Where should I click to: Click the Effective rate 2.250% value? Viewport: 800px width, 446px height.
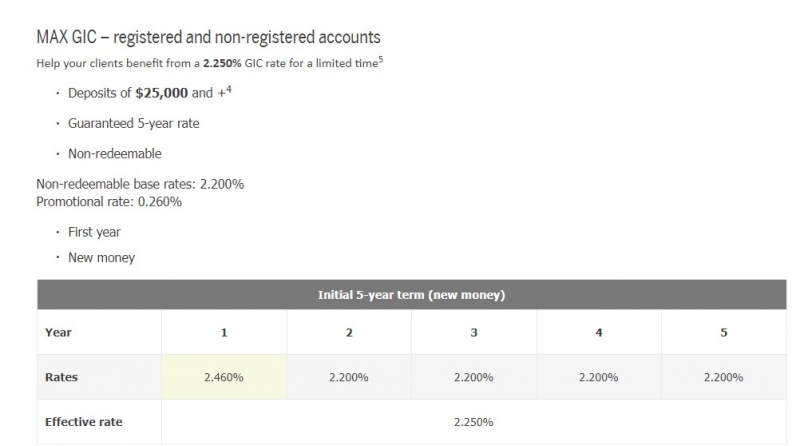click(x=474, y=422)
